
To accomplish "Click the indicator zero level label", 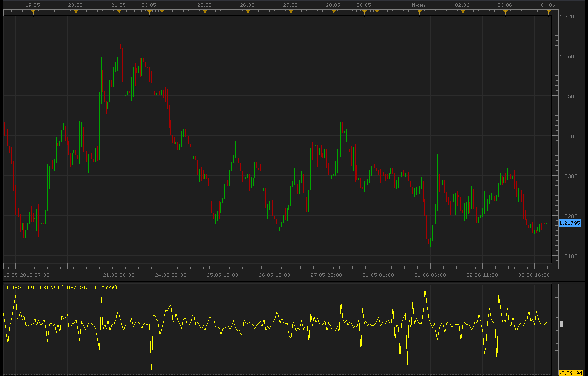I will click(561, 324).
